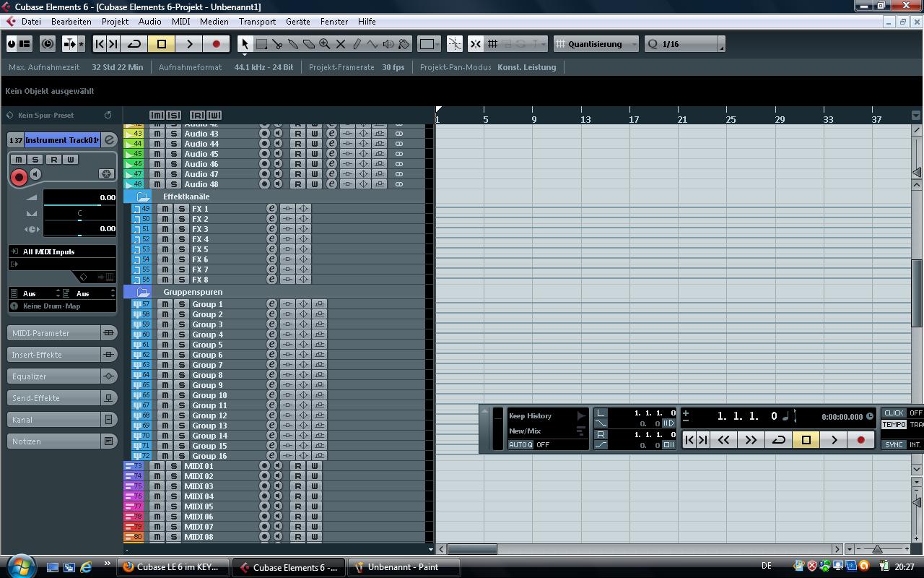
Task: Click Edit Instrument button in inspector
Action: click(x=110, y=139)
